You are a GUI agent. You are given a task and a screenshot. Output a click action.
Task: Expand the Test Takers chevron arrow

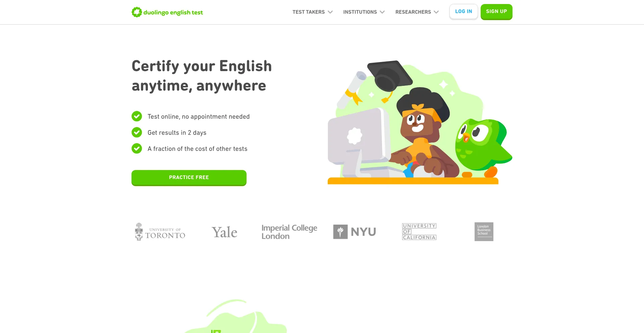330,12
